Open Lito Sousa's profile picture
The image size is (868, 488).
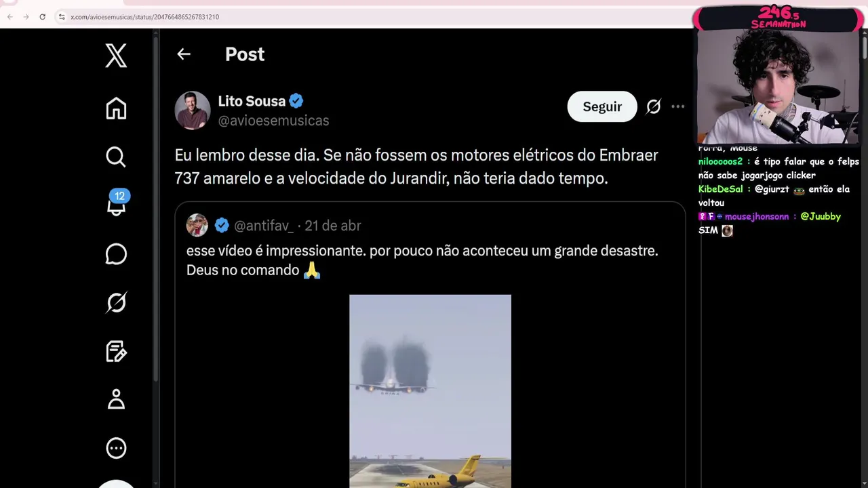193,110
